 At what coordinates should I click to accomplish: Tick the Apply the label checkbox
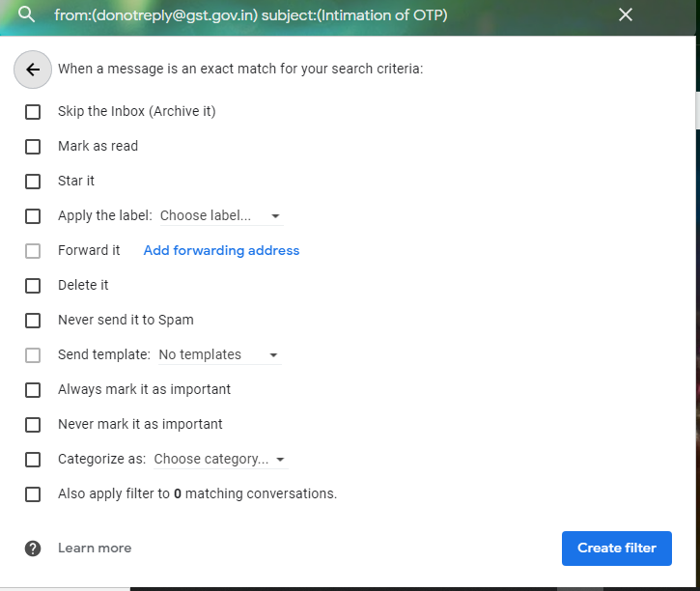pos(33,216)
